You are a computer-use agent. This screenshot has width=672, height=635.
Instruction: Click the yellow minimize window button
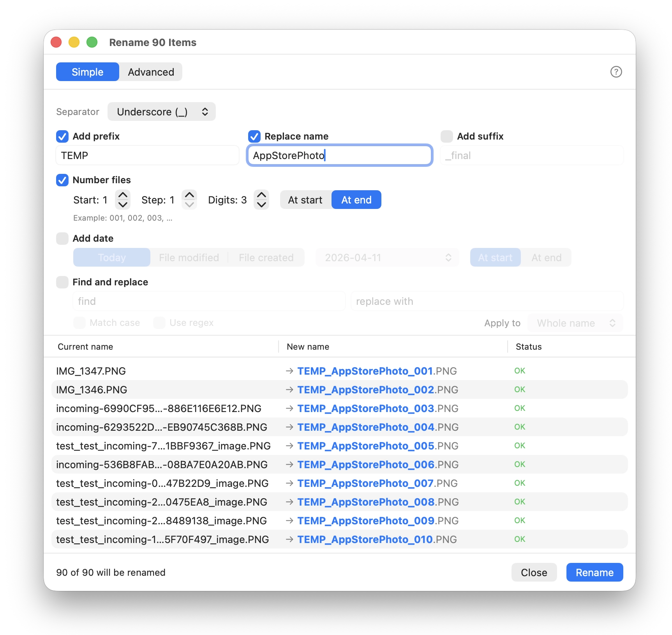pyautogui.click(x=74, y=42)
